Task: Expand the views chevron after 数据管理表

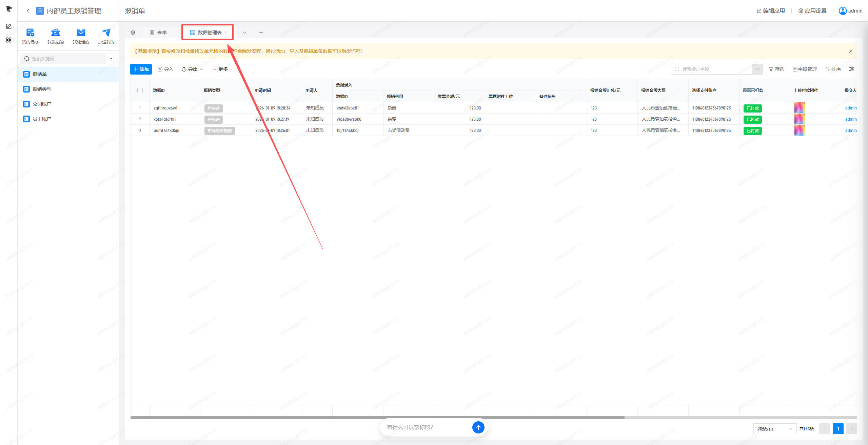Action: point(245,33)
